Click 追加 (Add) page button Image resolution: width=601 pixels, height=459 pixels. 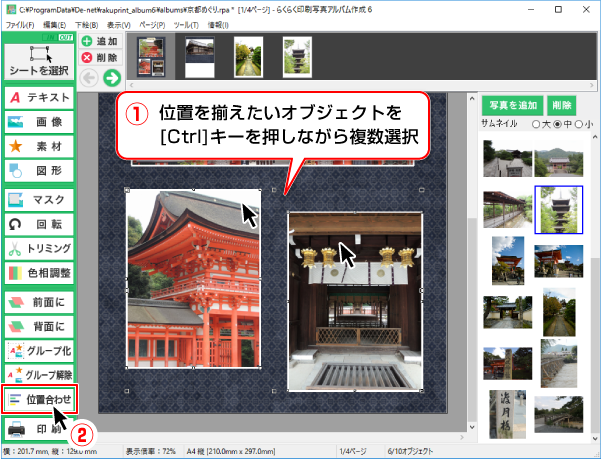[100, 42]
